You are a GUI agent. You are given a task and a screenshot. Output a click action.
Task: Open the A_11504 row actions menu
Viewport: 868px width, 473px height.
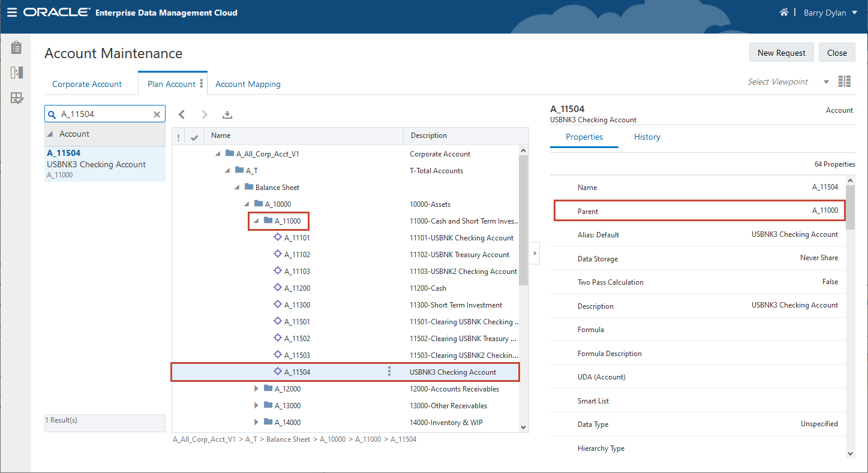click(x=389, y=372)
